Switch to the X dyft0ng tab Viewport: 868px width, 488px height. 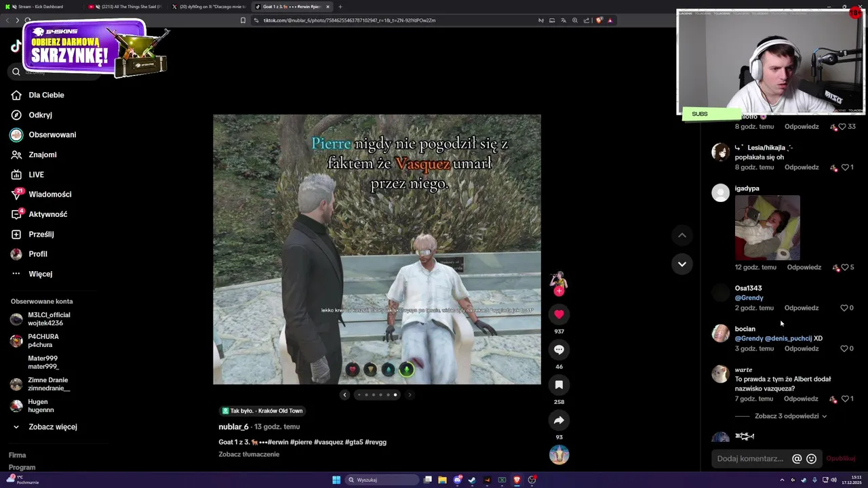click(x=208, y=7)
